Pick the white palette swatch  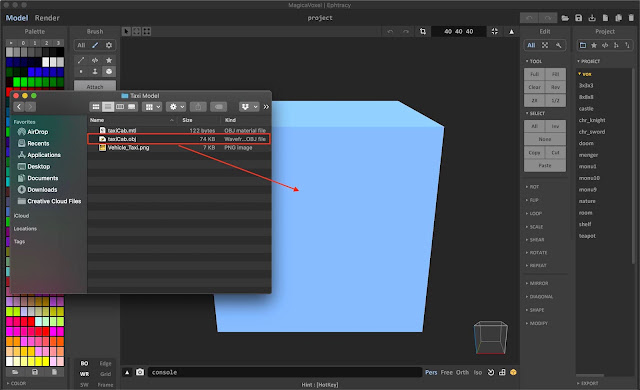pos(46,62)
